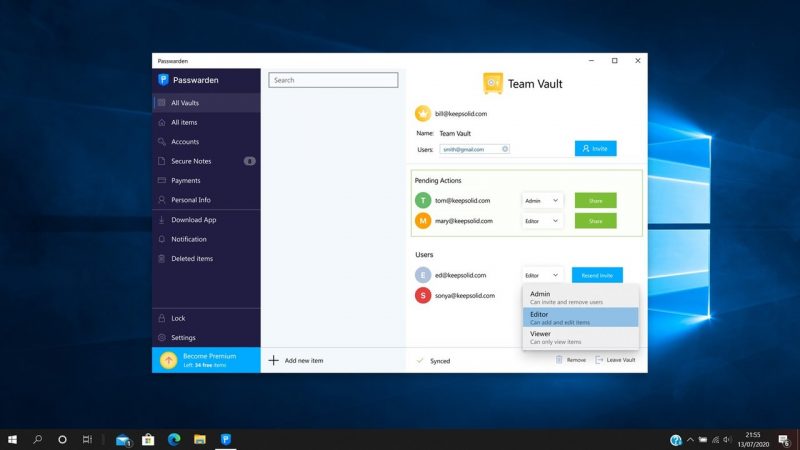Click bill@keepsolid.com crown avatar
The width and height of the screenshot is (800, 450).
coord(422,113)
